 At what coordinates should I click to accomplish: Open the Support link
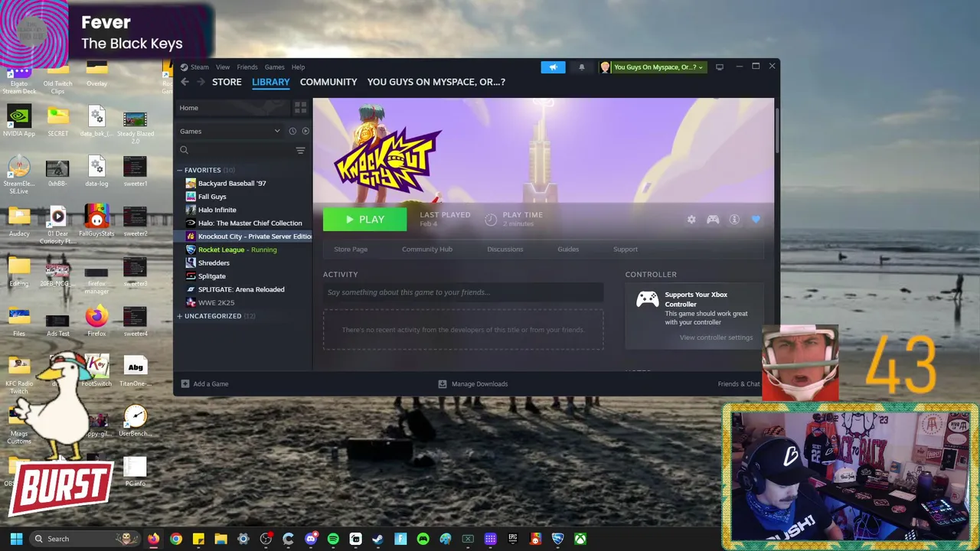(626, 249)
